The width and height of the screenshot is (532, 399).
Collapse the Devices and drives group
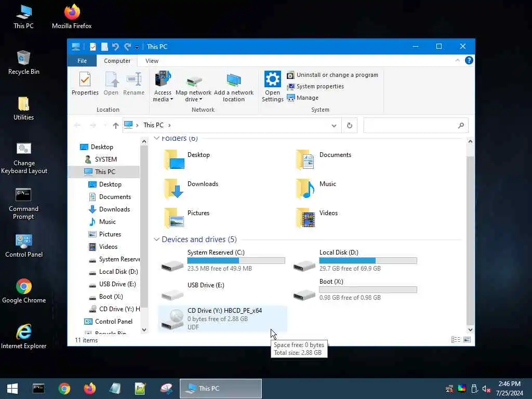(156, 239)
